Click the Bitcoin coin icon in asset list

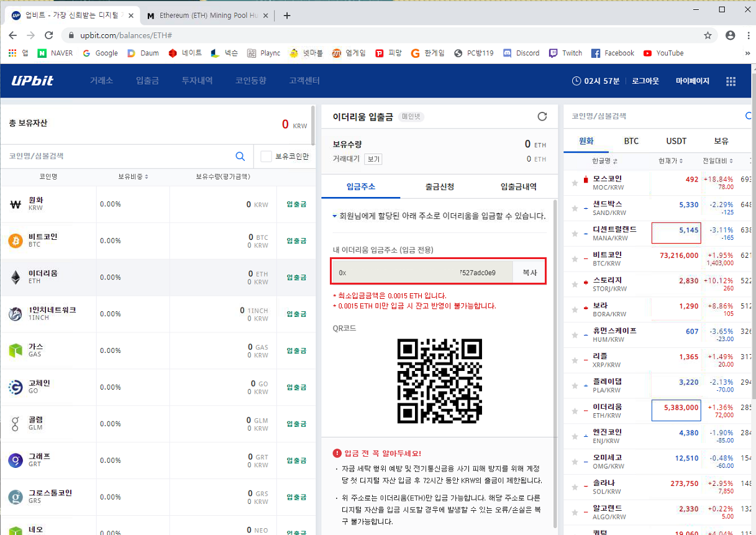(x=16, y=240)
